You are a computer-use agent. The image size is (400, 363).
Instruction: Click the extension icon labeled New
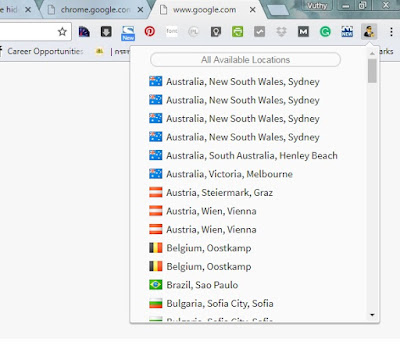point(128,33)
